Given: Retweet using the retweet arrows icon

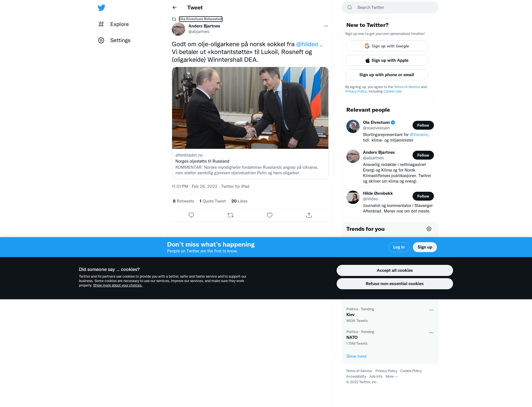Looking at the screenshot, I should tap(231, 215).
